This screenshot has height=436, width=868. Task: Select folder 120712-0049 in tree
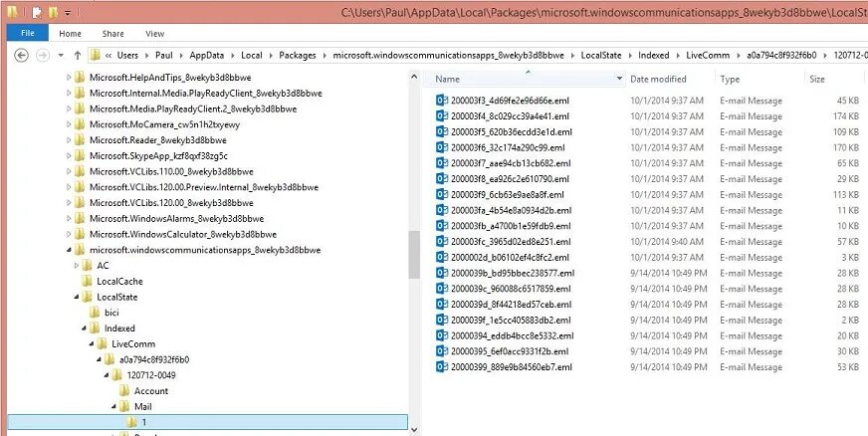click(x=151, y=375)
